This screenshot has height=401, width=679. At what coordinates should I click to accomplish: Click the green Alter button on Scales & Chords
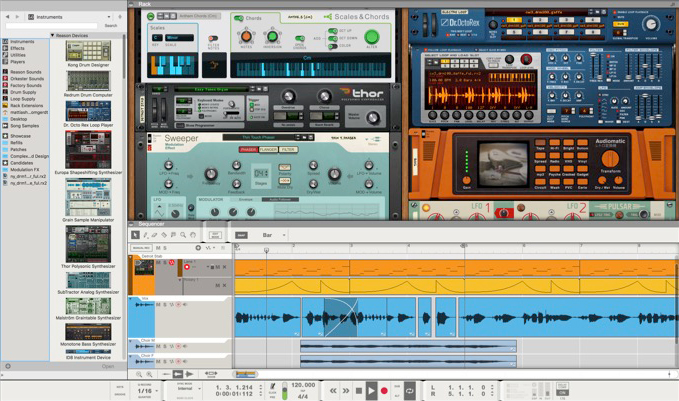372,37
